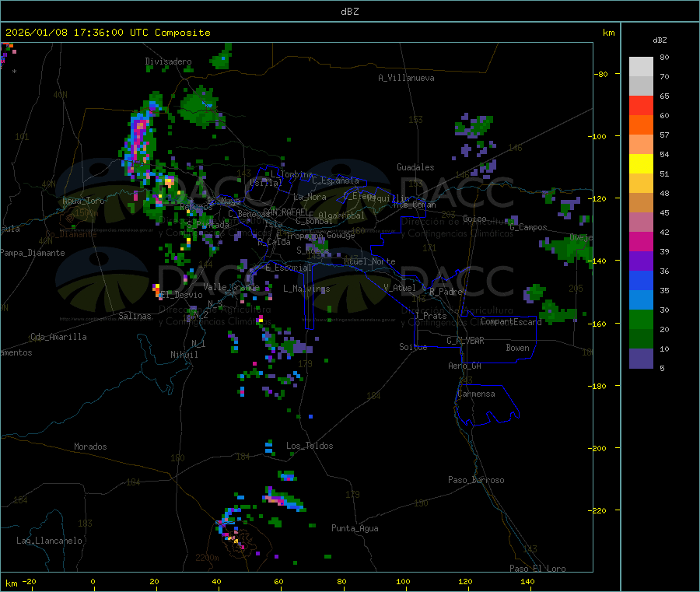This screenshot has height=592, width=700.
Task: Click the G_Campos location label
Action: click(529, 227)
